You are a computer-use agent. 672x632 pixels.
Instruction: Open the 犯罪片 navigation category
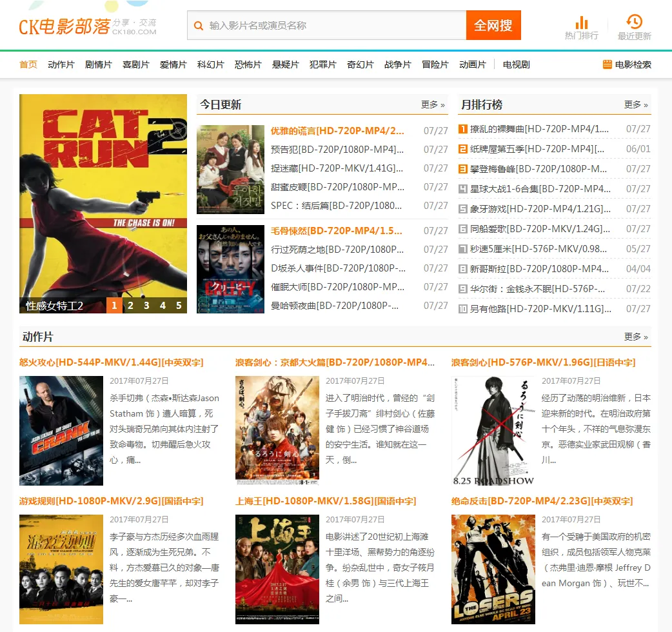click(323, 64)
